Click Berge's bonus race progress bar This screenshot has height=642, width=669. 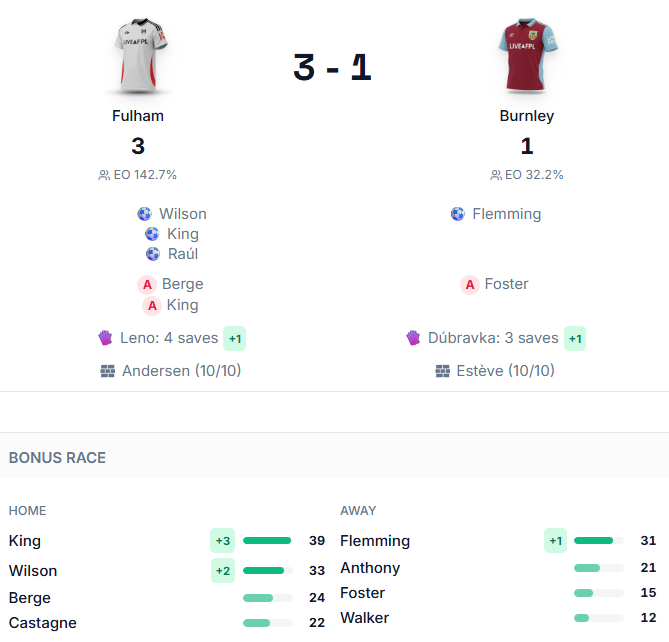point(267,598)
